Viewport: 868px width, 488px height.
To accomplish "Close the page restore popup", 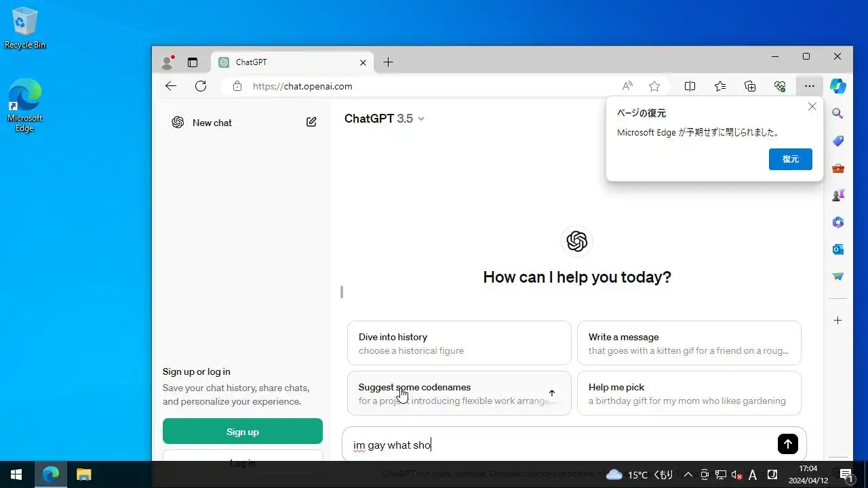I will [x=812, y=106].
